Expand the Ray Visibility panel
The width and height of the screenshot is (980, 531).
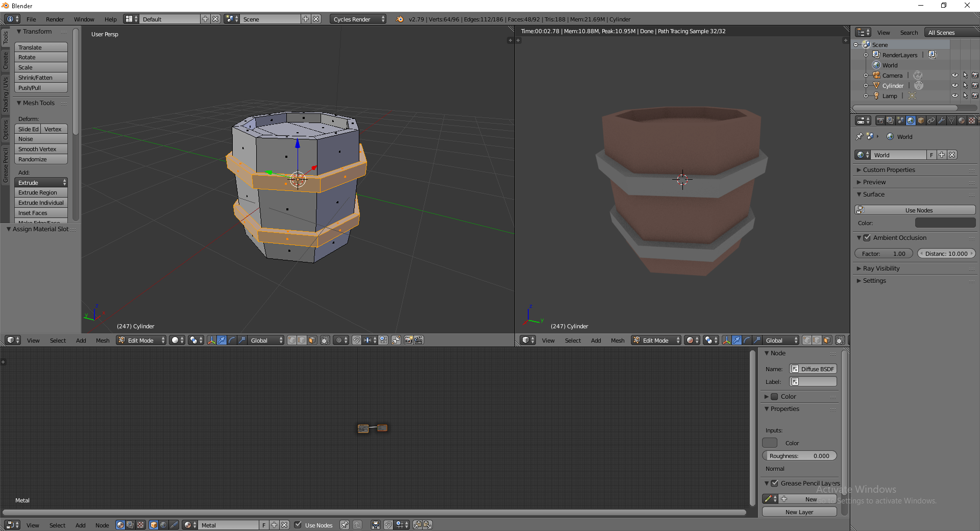pyautogui.click(x=881, y=269)
